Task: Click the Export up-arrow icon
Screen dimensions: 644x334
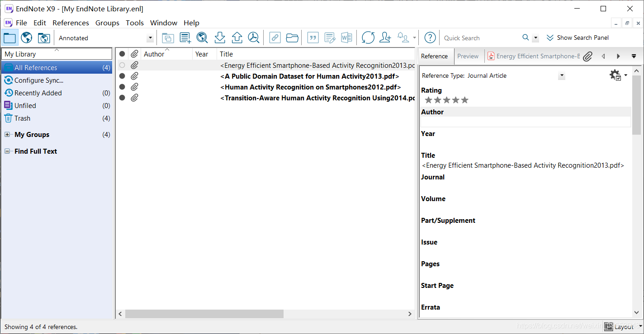Action: (x=237, y=38)
